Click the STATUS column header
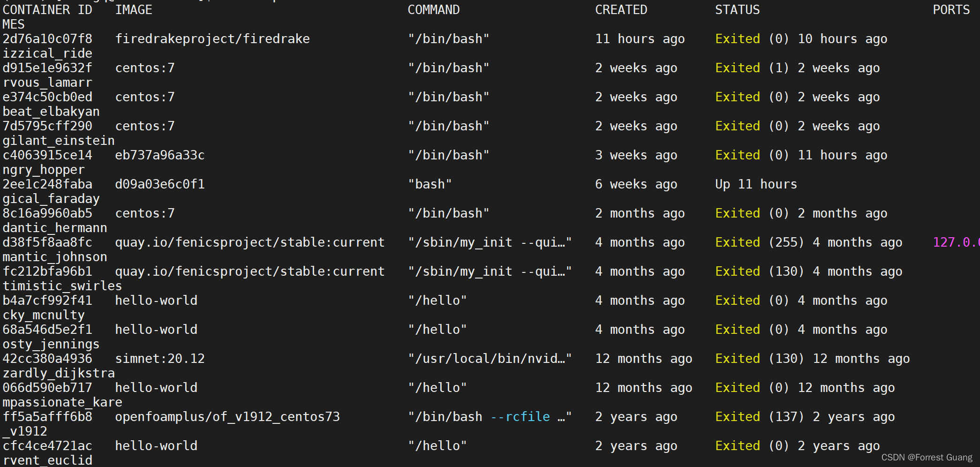The width and height of the screenshot is (980, 467). tap(737, 9)
